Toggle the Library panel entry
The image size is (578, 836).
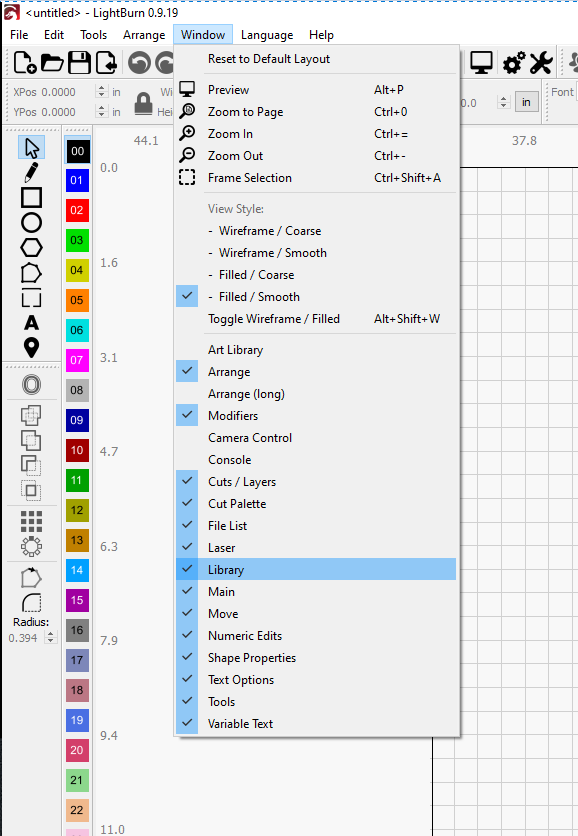(316, 569)
